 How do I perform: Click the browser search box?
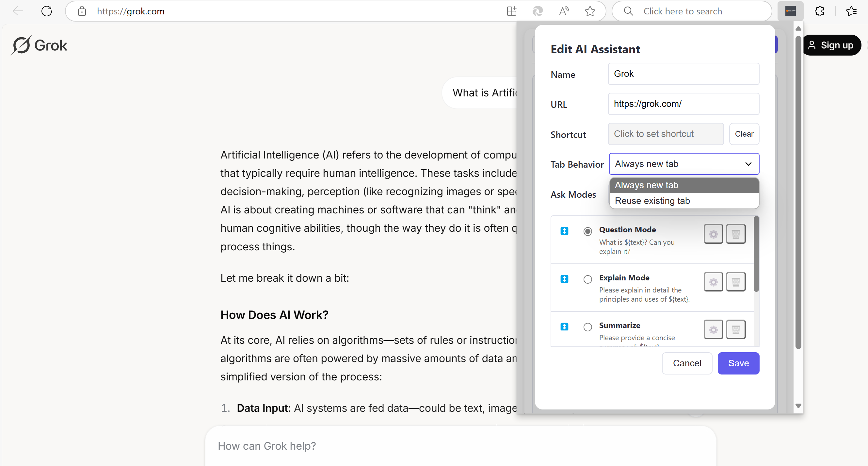point(691,11)
